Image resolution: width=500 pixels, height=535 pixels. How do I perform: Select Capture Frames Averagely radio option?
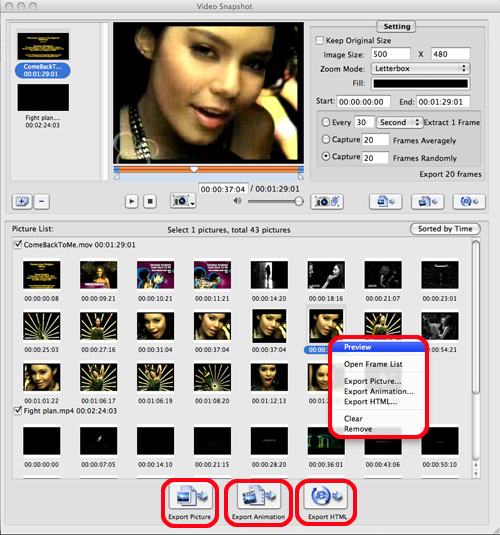click(326, 139)
